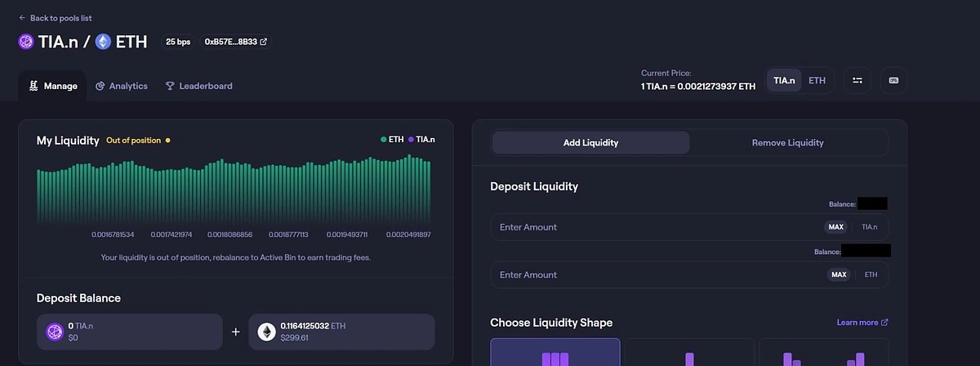Select the bid-ask liquidity shape
The width and height of the screenshot is (980, 366).
click(823, 353)
